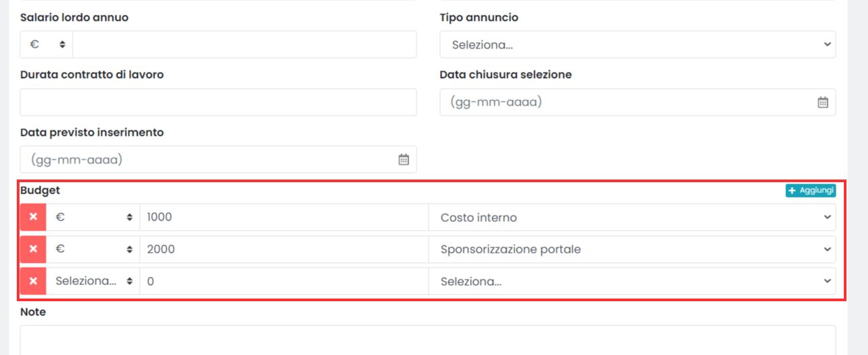Delete the empty Seleziona budget row

(x=33, y=281)
